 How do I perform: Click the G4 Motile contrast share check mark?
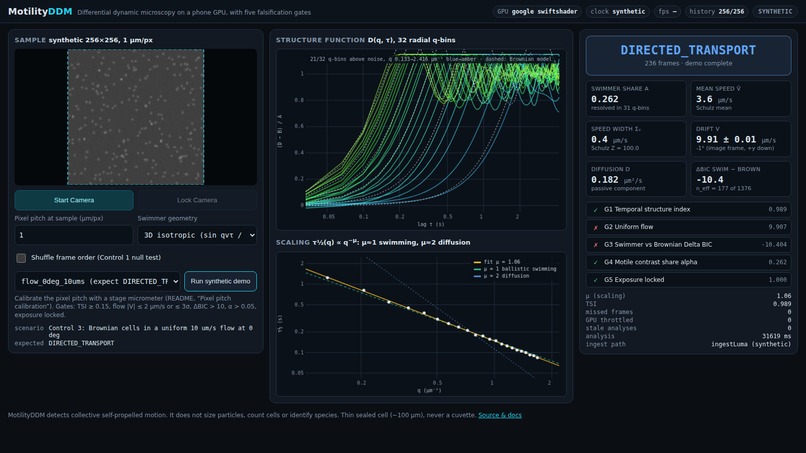595,262
